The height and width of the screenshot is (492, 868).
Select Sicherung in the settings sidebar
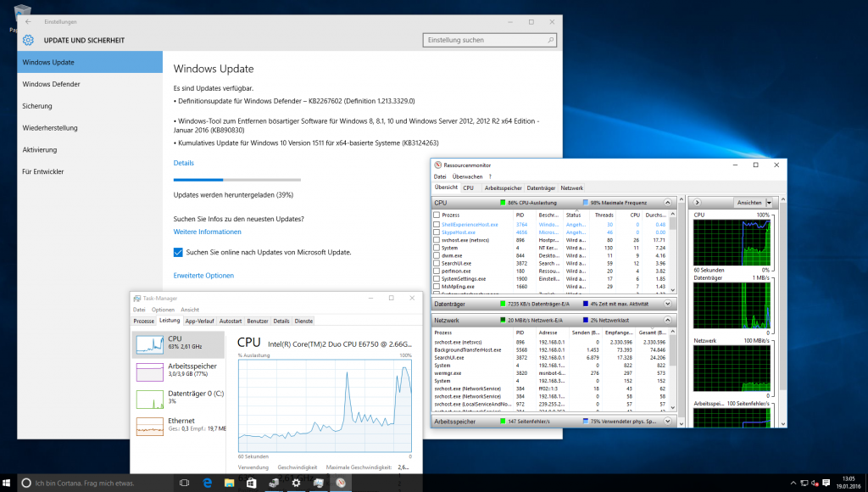click(90, 106)
